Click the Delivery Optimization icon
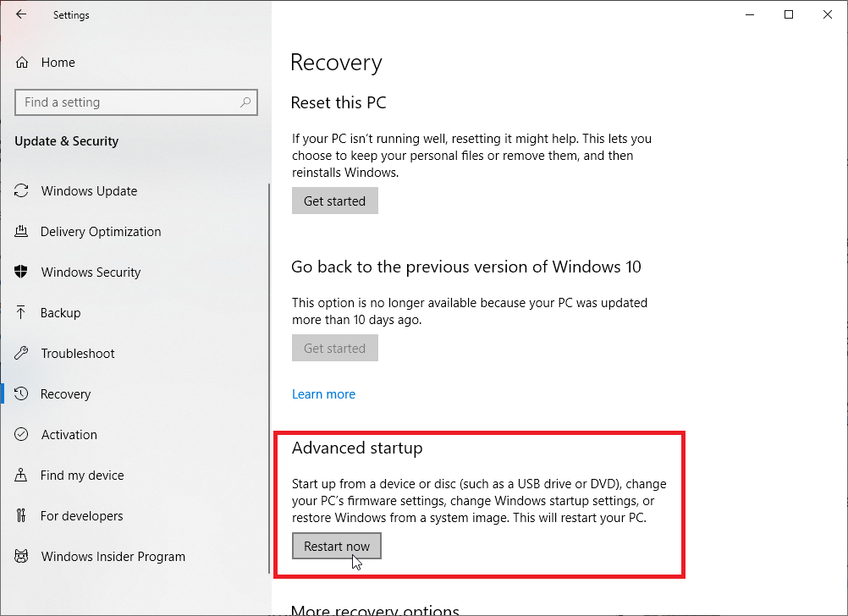 tap(22, 232)
